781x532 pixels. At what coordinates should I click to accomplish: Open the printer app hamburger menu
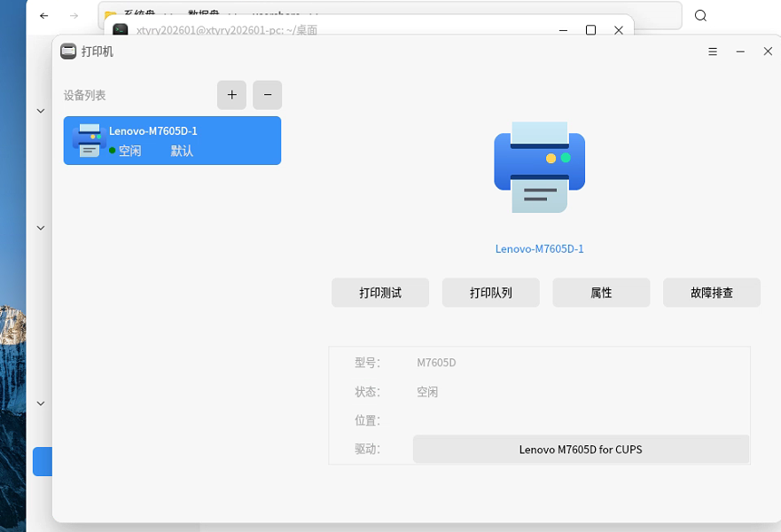click(x=712, y=51)
